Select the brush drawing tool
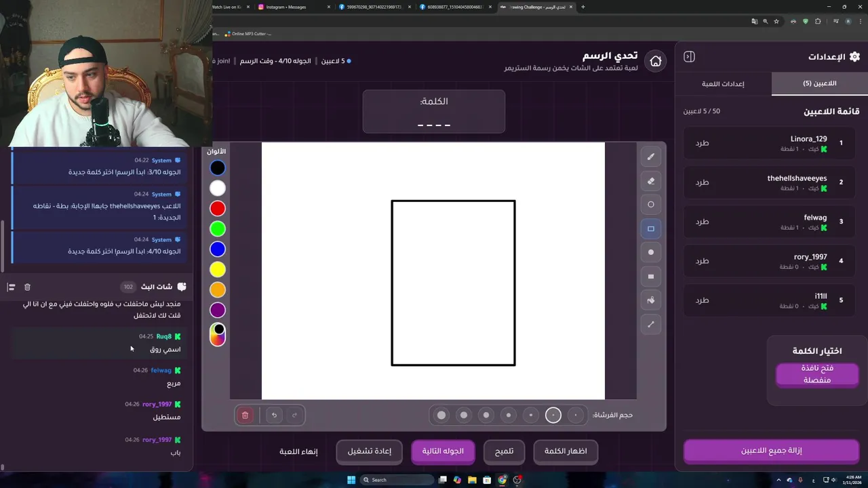The image size is (868, 488). click(651, 157)
